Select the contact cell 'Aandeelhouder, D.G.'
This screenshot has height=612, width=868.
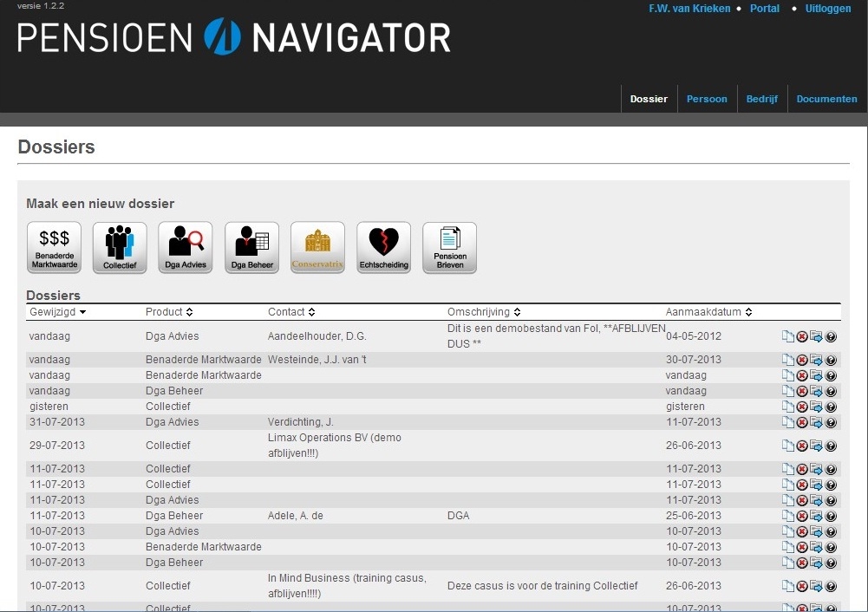[317, 336]
